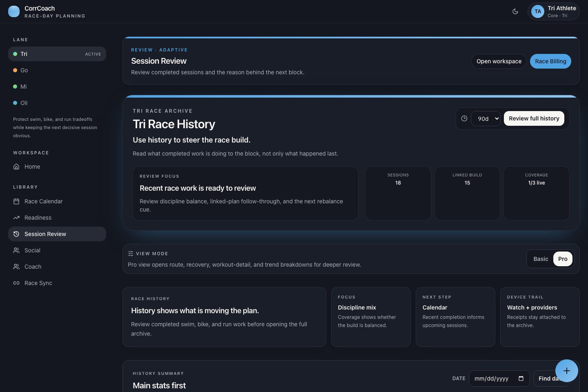Viewport: 588px width, 392px height.
Task: Click Review full history button
Action: 534,118
